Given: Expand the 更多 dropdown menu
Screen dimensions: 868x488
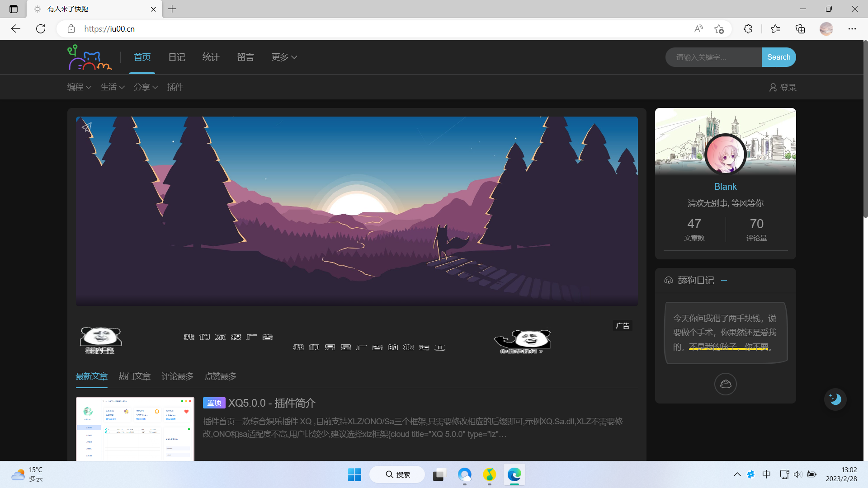Looking at the screenshot, I should [x=284, y=57].
